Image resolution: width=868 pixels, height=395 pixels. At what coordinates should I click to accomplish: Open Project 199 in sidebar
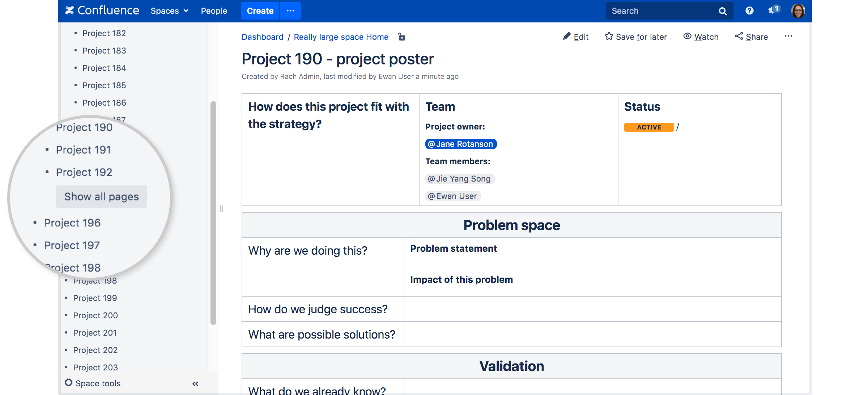pyautogui.click(x=95, y=298)
